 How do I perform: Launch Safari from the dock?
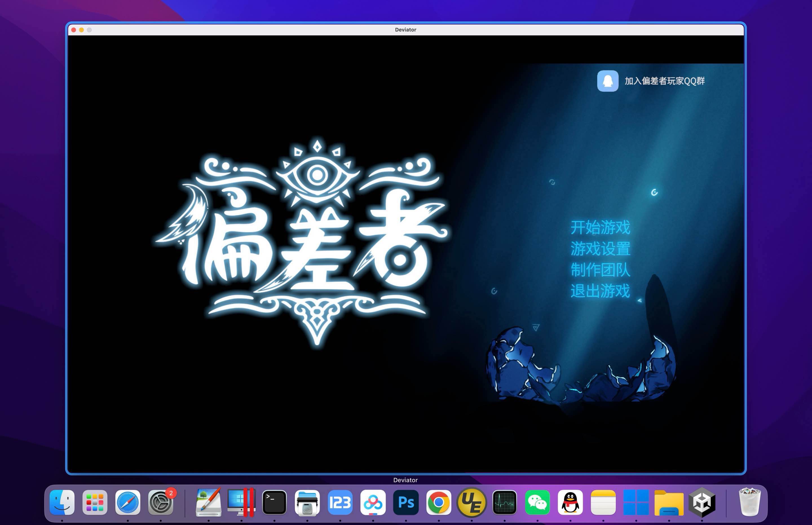128,502
